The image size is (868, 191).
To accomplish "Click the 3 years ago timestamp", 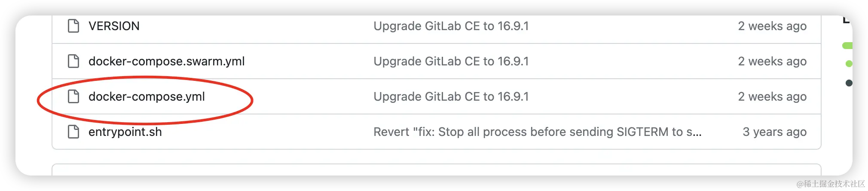I will tap(774, 132).
